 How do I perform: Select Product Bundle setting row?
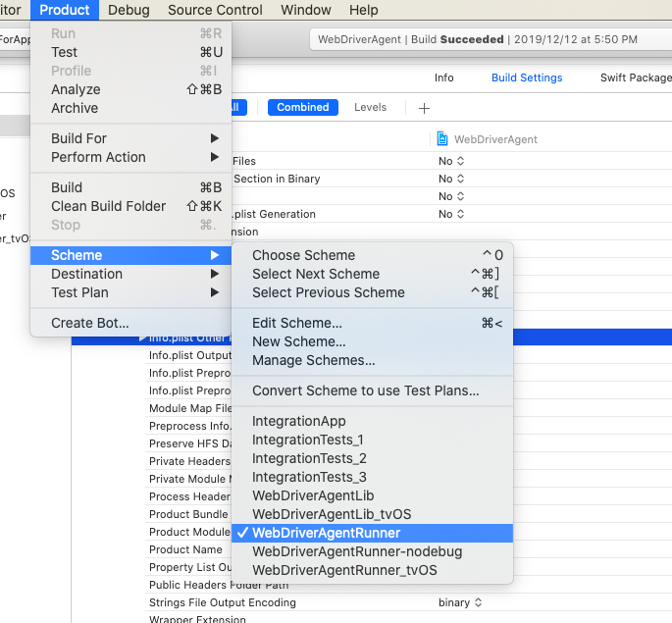click(188, 514)
